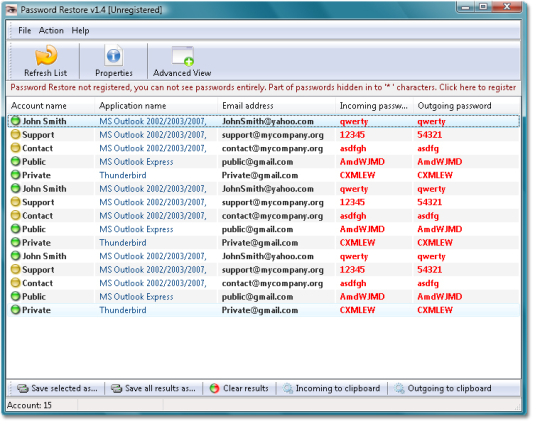Copy incoming password to clipboard
The image size is (540, 426).
(x=331, y=388)
